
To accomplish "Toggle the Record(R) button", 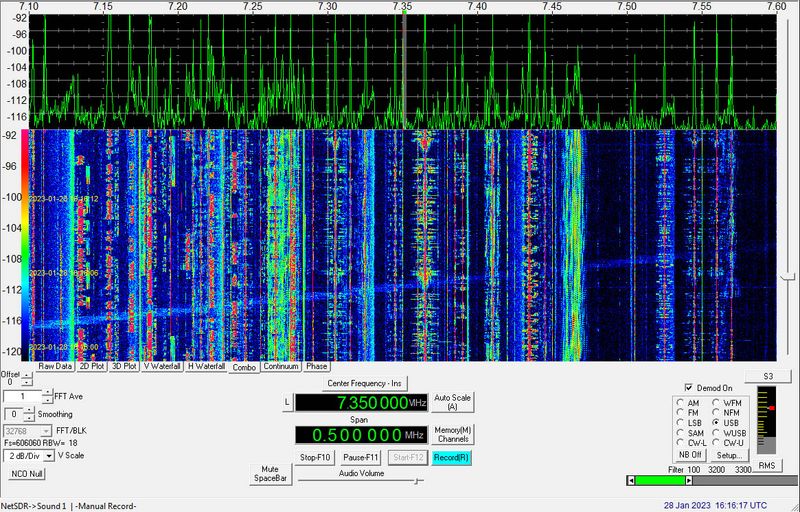I will pyautogui.click(x=451, y=457).
